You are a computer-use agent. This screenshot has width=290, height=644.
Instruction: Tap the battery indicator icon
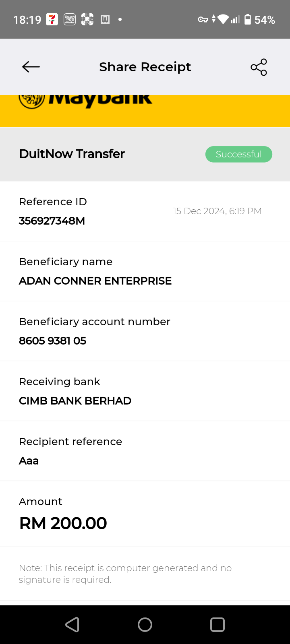click(248, 19)
